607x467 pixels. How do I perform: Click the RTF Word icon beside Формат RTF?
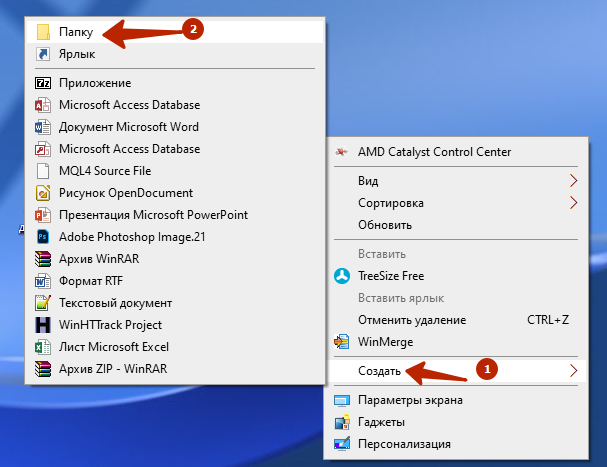pyautogui.click(x=43, y=281)
